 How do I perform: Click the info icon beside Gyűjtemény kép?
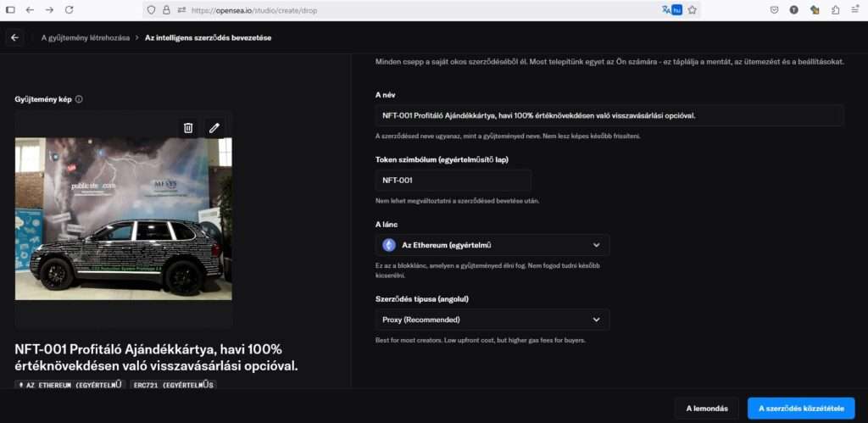pyautogui.click(x=79, y=99)
